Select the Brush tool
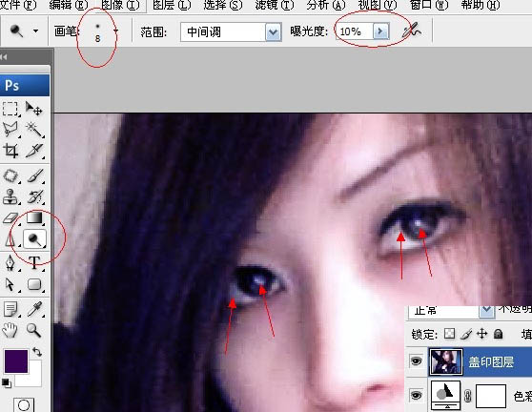Image resolution: width=532 pixels, height=412 pixels. (x=34, y=175)
